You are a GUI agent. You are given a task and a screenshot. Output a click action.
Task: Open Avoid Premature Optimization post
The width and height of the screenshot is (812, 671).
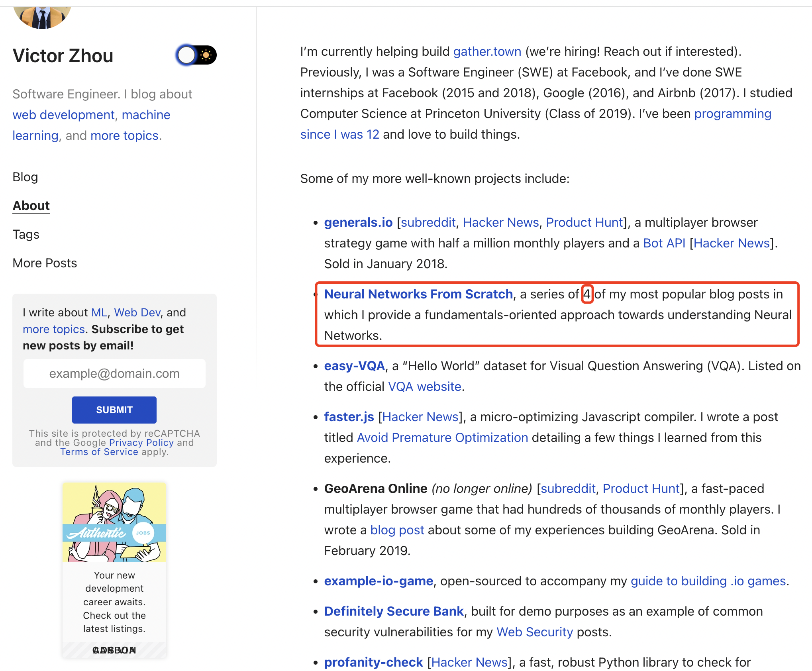tap(442, 438)
